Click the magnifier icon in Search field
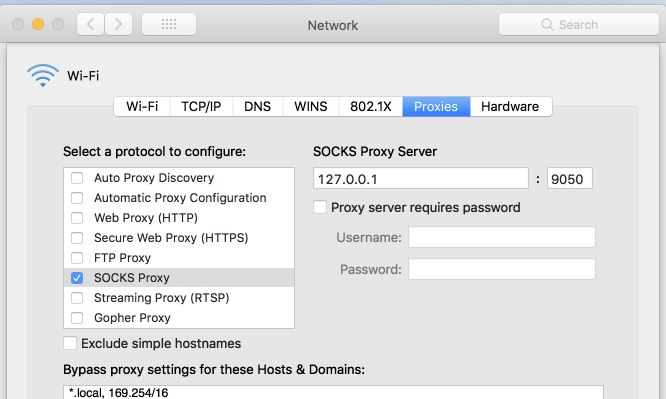Screen dimensions: 666x399 [547, 24]
